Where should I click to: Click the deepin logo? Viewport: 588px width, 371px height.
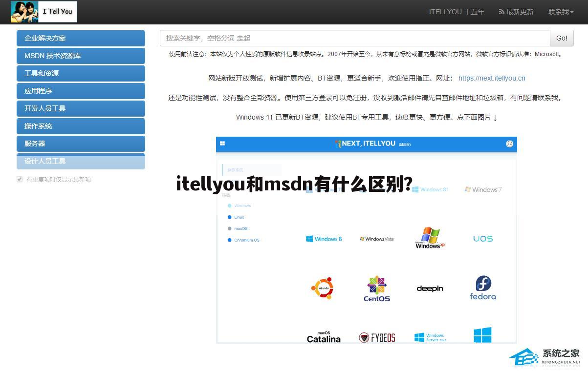coord(430,289)
